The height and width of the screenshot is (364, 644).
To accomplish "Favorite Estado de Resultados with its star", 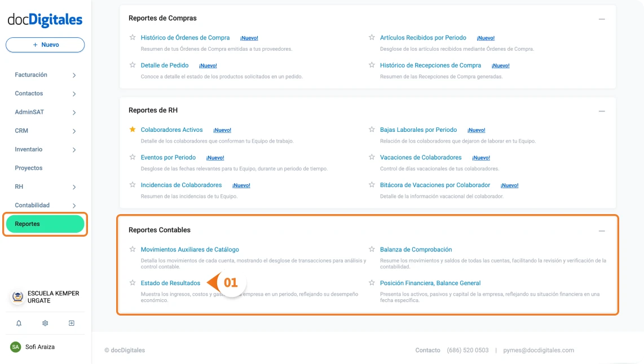I will tap(132, 283).
